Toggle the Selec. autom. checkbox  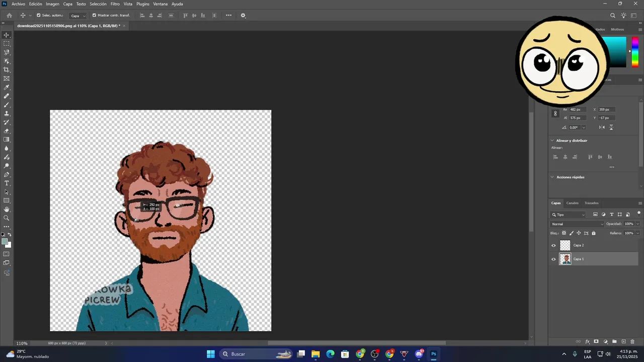coord(38,16)
